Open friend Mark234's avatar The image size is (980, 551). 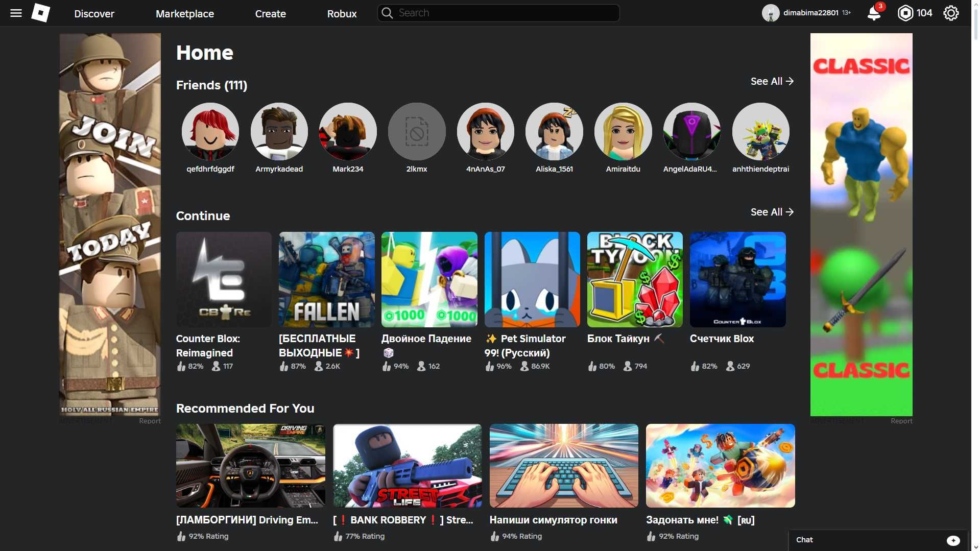(x=348, y=132)
